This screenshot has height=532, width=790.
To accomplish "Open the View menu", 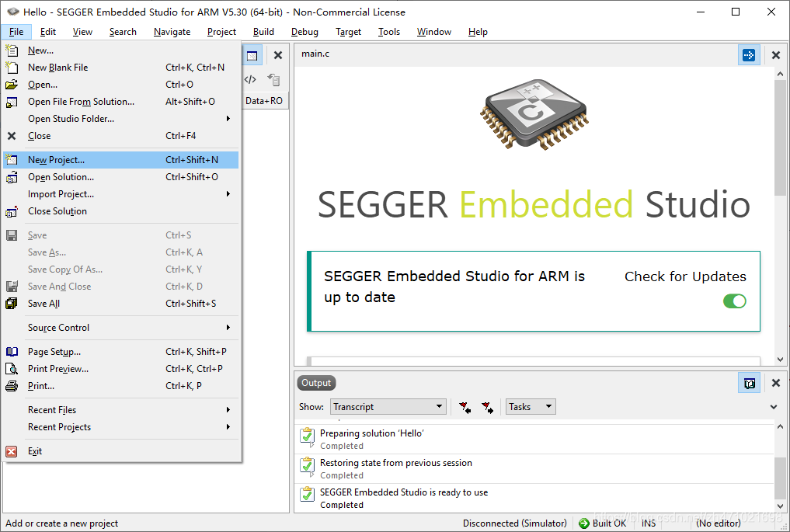I will pos(82,32).
